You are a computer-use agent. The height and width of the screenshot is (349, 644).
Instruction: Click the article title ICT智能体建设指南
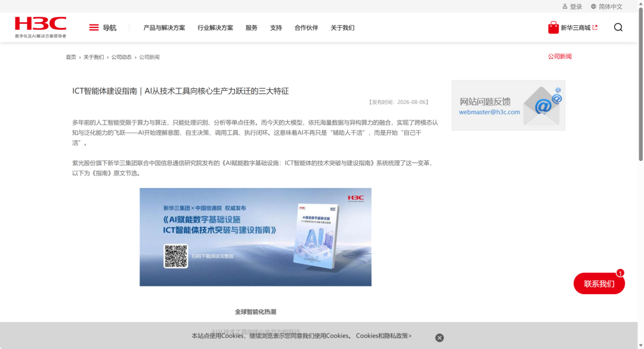[x=180, y=91]
